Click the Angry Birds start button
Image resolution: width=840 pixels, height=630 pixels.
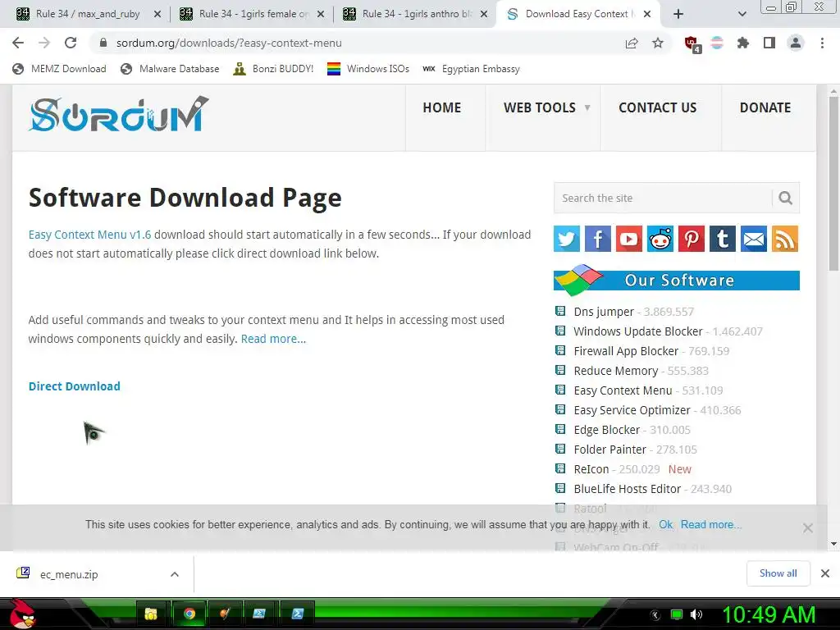click(22, 614)
